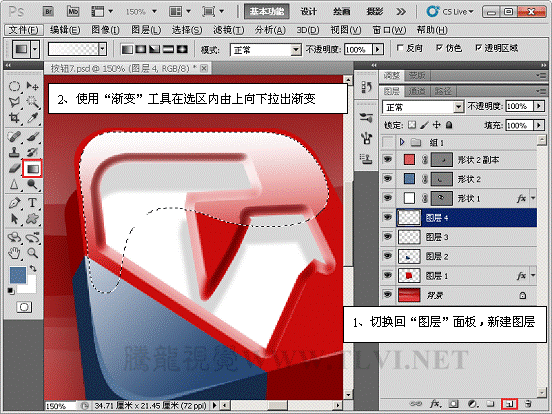The width and height of the screenshot is (552, 414).
Task: Select the Clone Stamp tool
Action: click(x=14, y=152)
